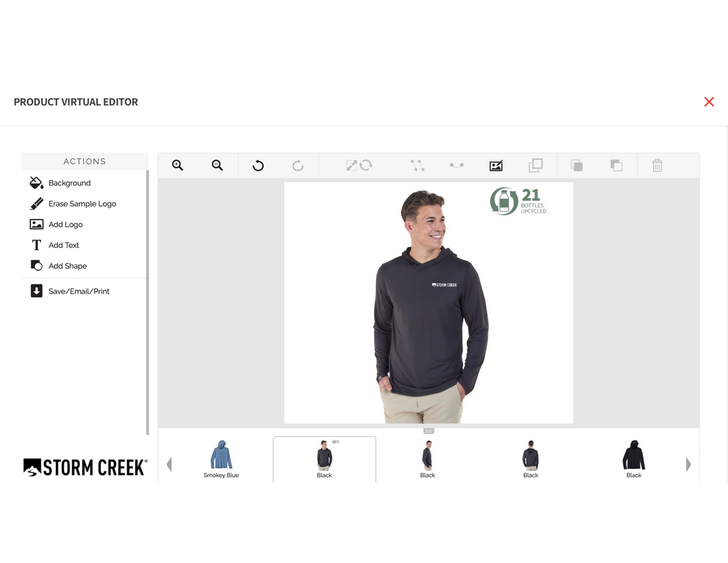This screenshot has height=563, width=728.
Task: Open the Add Shape action
Action: pyautogui.click(x=67, y=266)
